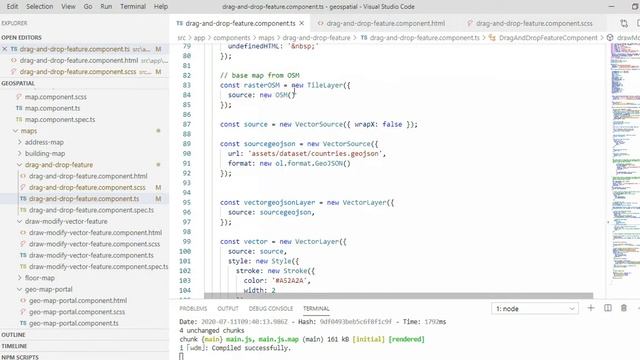Screen dimensions: 640x360
Task: Click on 'rasterOSM' in line 83
Action: (262, 85)
